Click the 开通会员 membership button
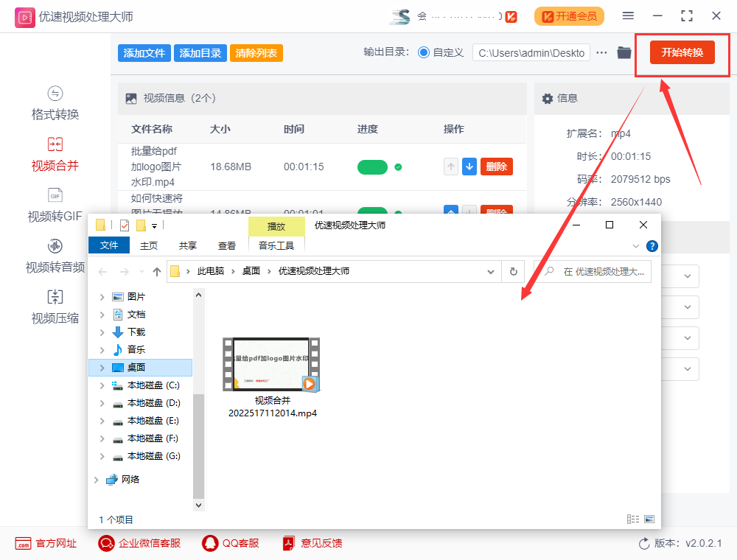 569,16
